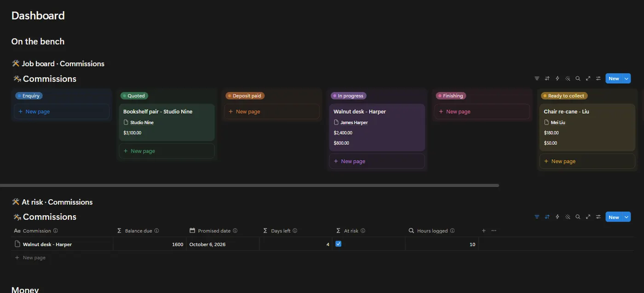This screenshot has width=644, height=293.
Task: Open Walnut desk - Harper board card
Action: (x=377, y=127)
